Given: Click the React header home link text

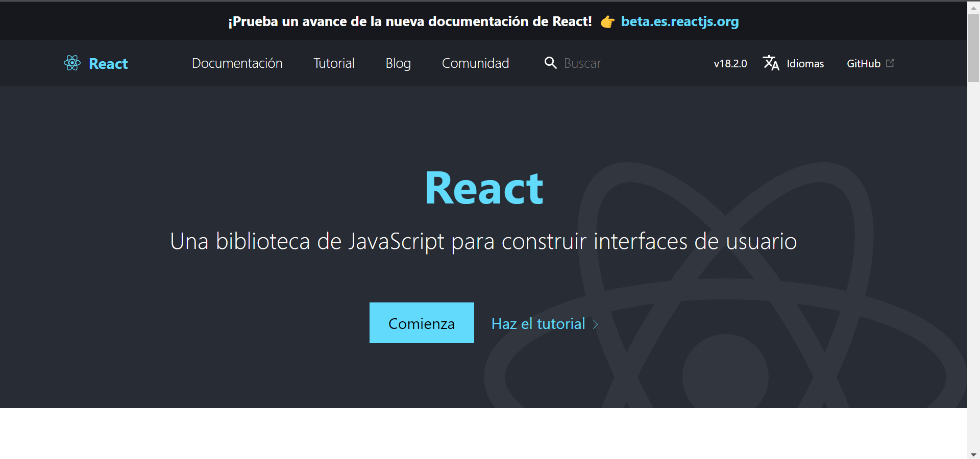Looking at the screenshot, I should pyautogui.click(x=108, y=63).
